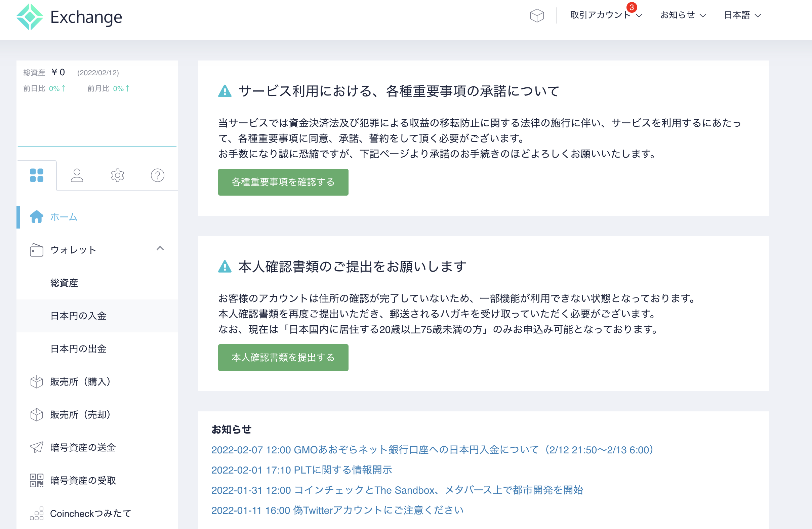Click the red notification badge 3
Viewport: 812px width, 529px height.
tap(632, 7)
